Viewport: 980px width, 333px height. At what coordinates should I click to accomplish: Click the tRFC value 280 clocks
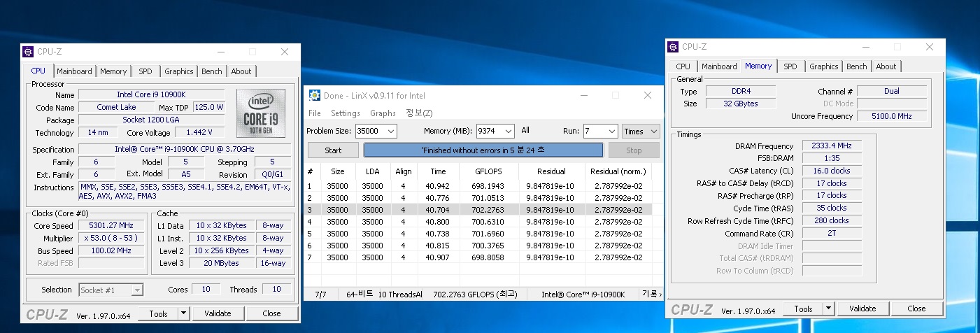(832, 220)
